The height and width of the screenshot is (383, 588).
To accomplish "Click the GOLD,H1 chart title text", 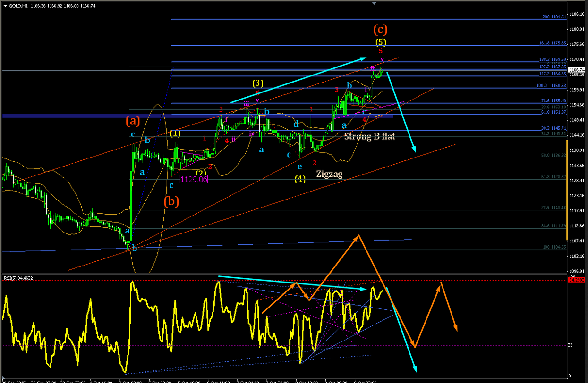I will [18, 6].
